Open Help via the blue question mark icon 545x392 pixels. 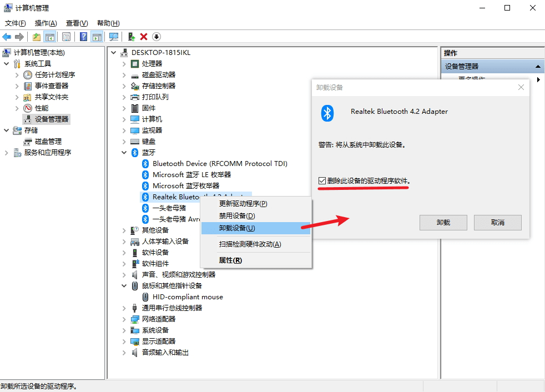pos(83,37)
